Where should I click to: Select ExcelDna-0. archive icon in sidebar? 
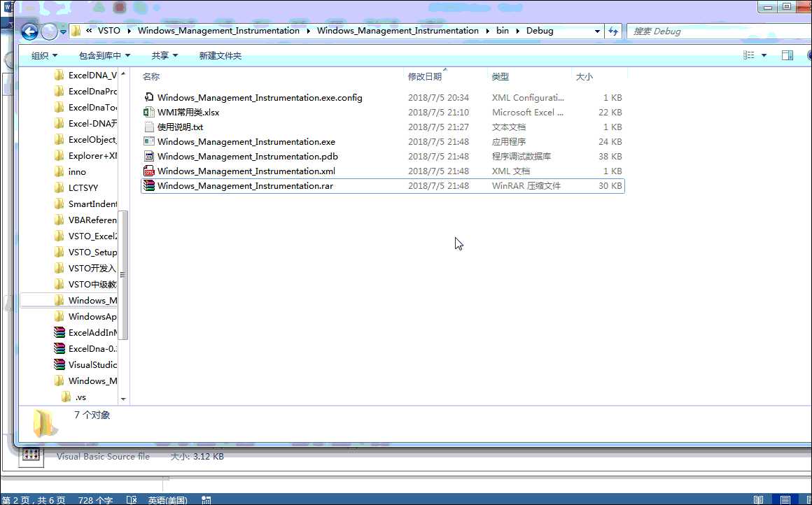pyautogui.click(x=59, y=348)
